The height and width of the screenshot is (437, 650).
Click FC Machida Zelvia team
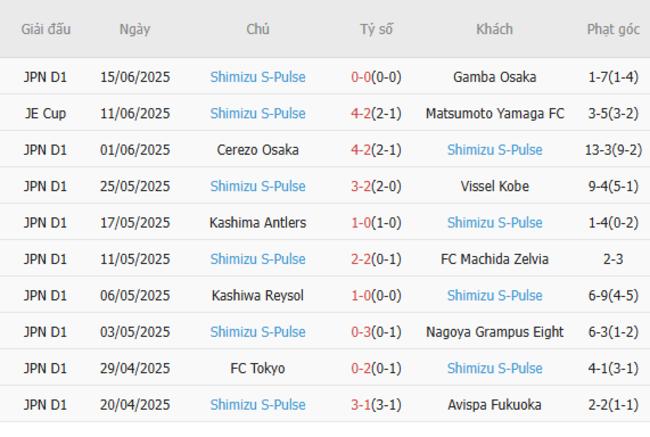click(494, 259)
